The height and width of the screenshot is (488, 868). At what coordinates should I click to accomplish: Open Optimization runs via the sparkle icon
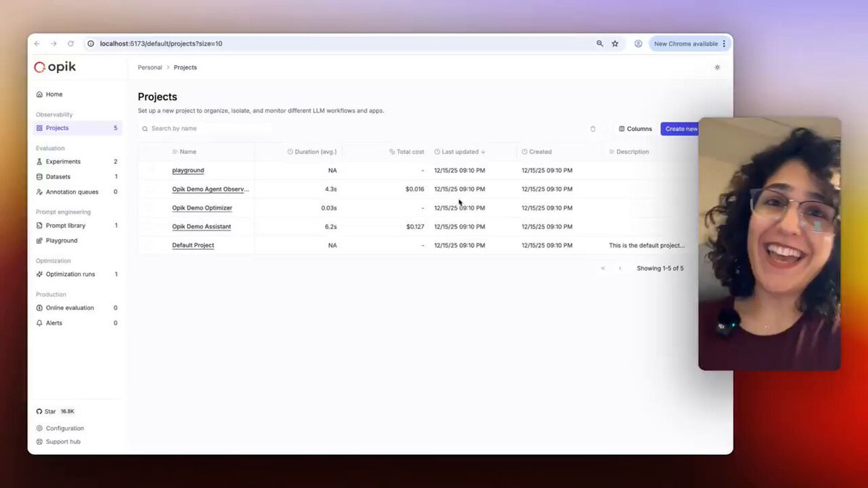click(x=39, y=275)
